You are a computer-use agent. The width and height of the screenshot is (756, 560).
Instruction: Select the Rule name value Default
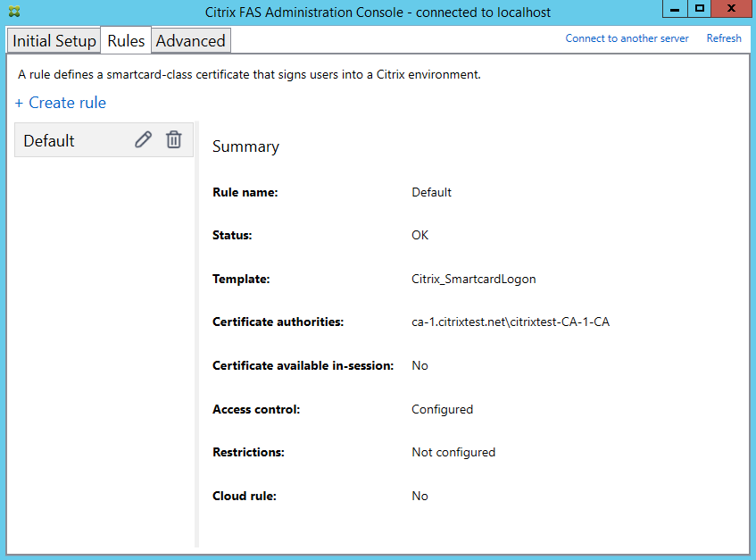pyautogui.click(x=431, y=192)
